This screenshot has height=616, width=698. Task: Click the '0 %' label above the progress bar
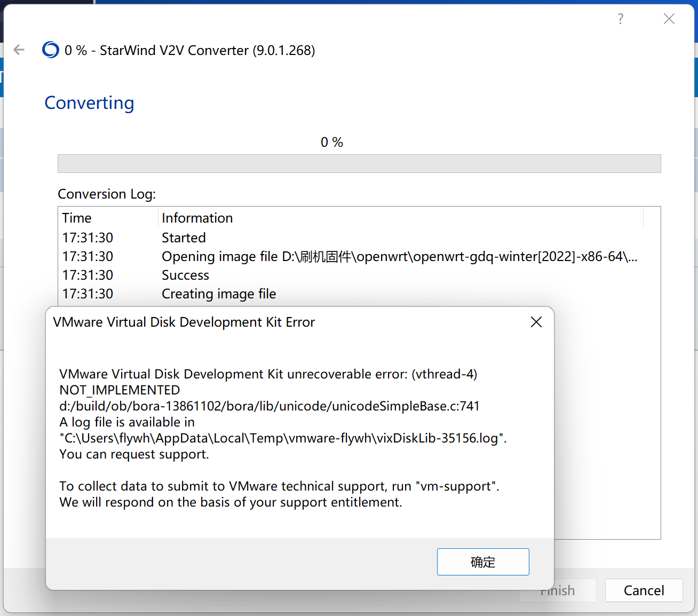pos(332,142)
